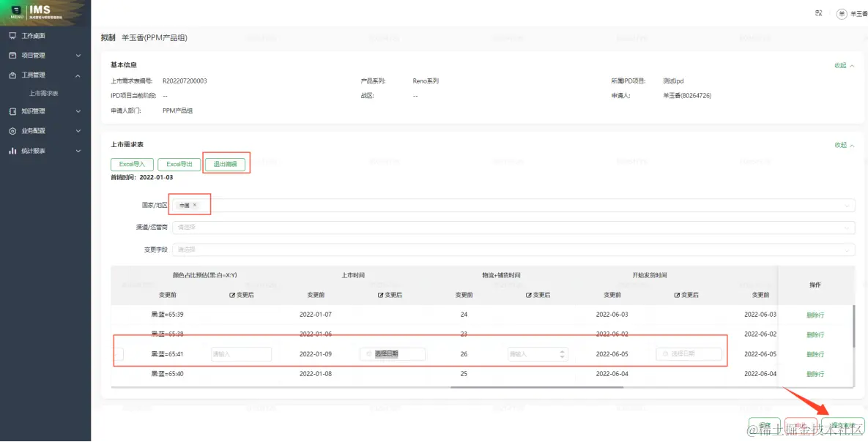Open the 上市时间 选择日期 date picker
Screen dimensions: 868x442
[x=393, y=354]
